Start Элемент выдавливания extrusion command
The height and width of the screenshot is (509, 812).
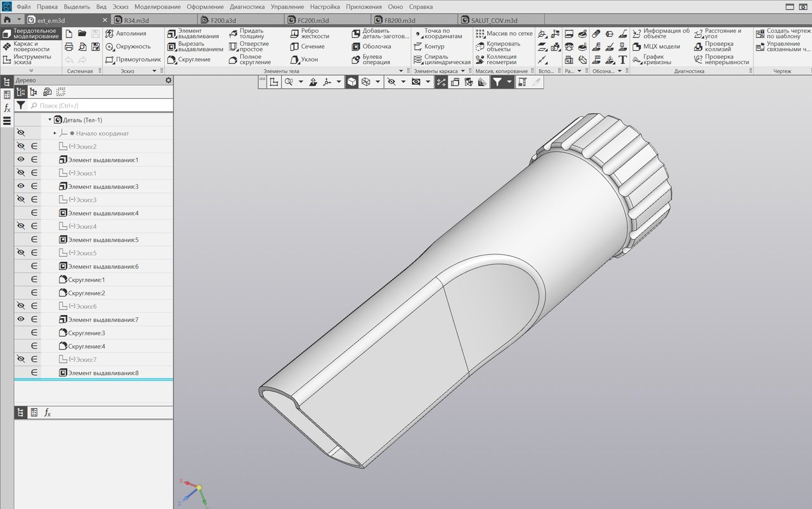pyautogui.click(x=193, y=33)
